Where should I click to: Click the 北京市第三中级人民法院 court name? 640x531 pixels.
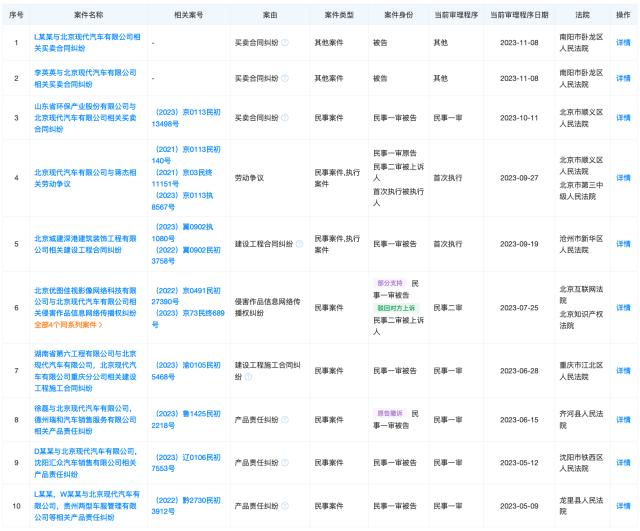tap(581, 191)
